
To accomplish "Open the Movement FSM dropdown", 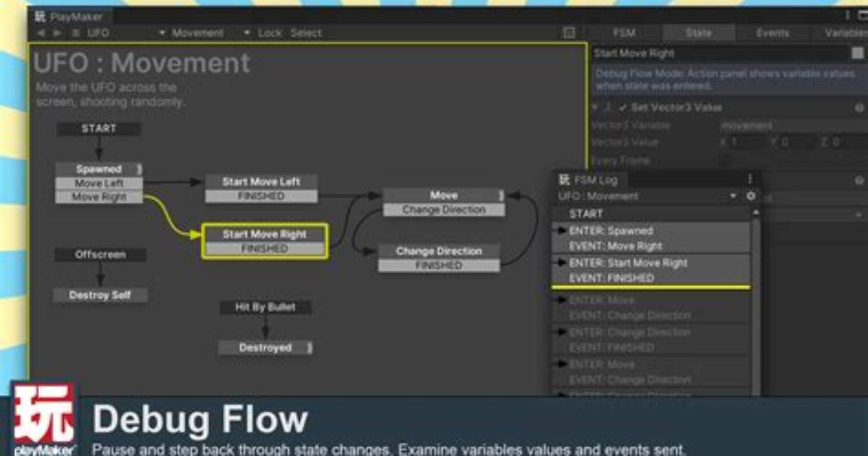I will pos(210,33).
